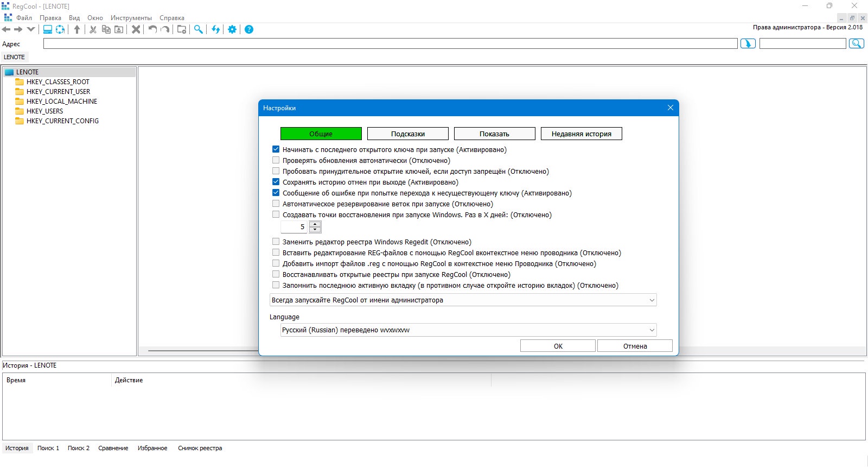The height and width of the screenshot is (467, 868).
Task: Open the Файл menu
Action: (24, 18)
